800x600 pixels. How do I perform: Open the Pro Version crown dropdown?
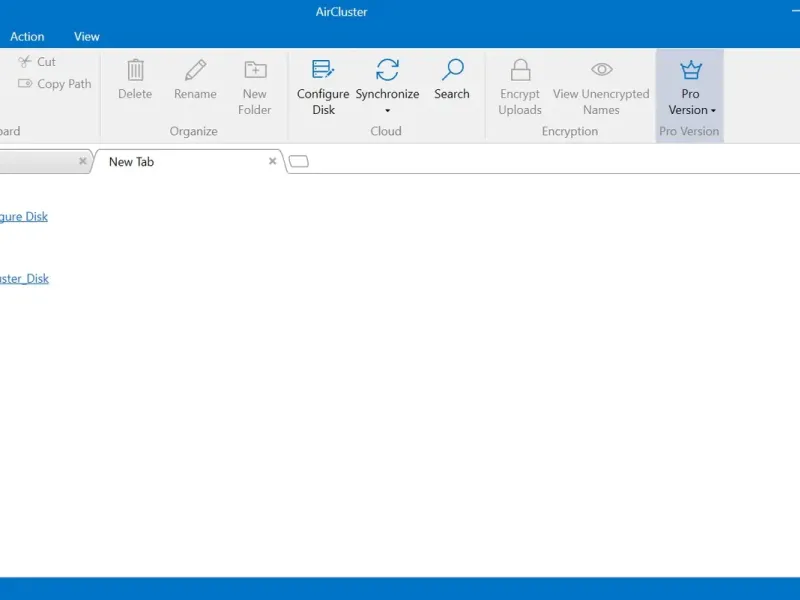[690, 88]
